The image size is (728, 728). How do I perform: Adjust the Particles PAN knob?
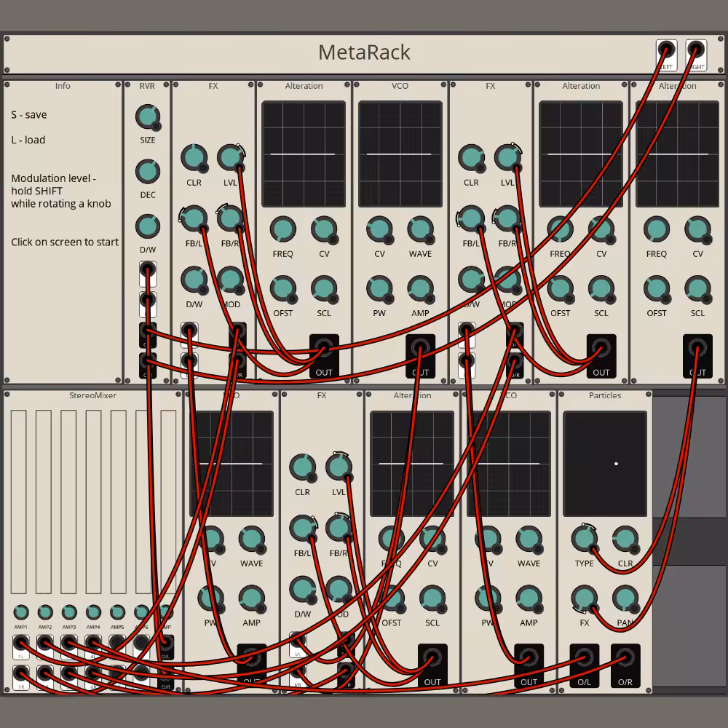625,598
